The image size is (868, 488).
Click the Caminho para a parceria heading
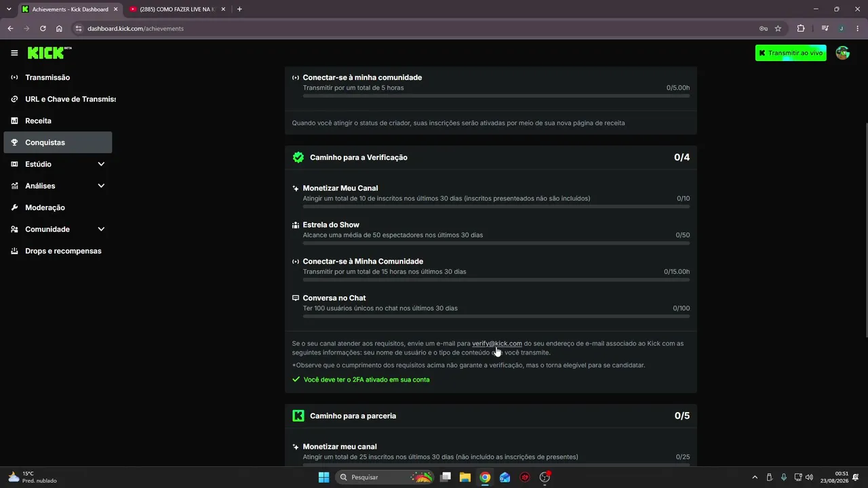[x=353, y=415]
